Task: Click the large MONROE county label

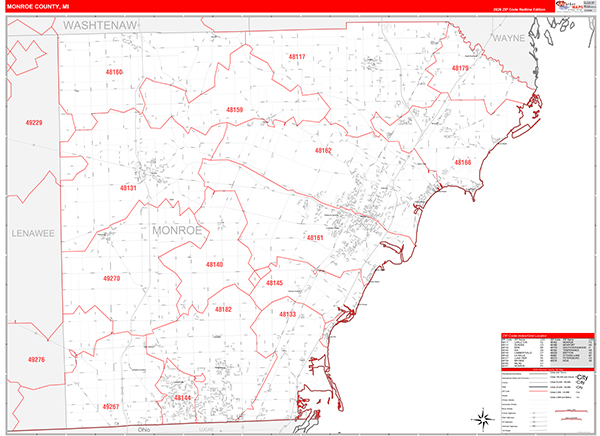Action: 177,230
